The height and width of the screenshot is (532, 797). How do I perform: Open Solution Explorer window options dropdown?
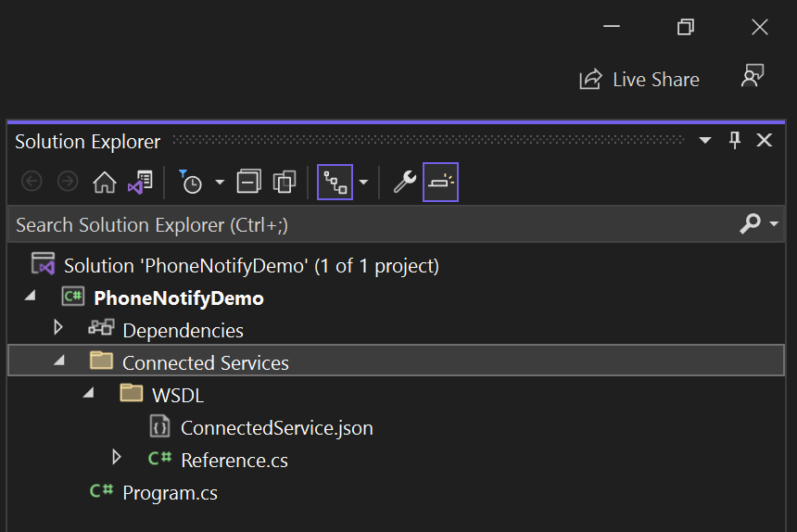[705, 141]
